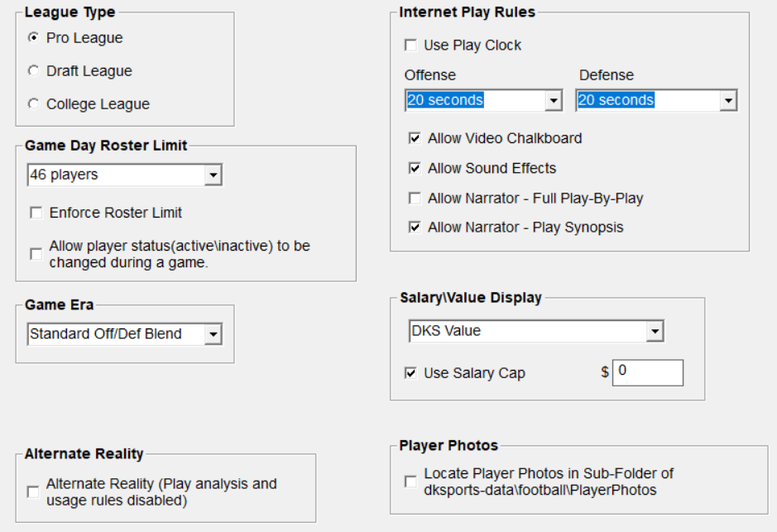This screenshot has height=532, width=777.
Task: Toggle allow player status changes during game
Action: (36, 254)
